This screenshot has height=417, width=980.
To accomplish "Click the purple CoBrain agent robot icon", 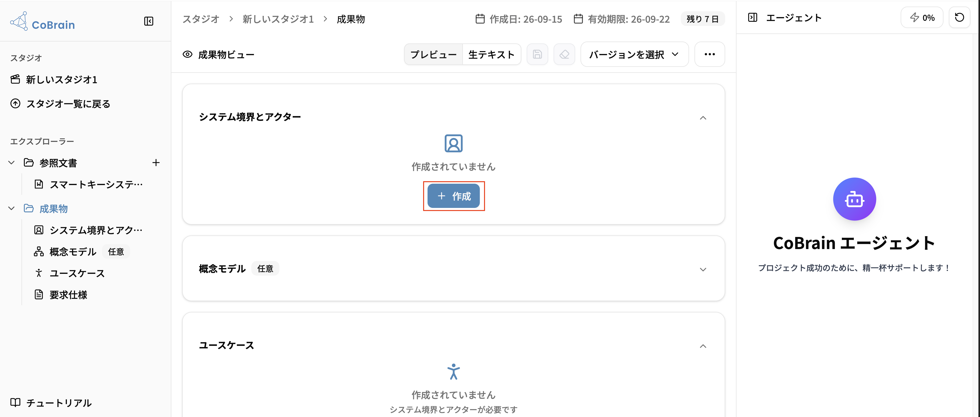I will pos(855,199).
